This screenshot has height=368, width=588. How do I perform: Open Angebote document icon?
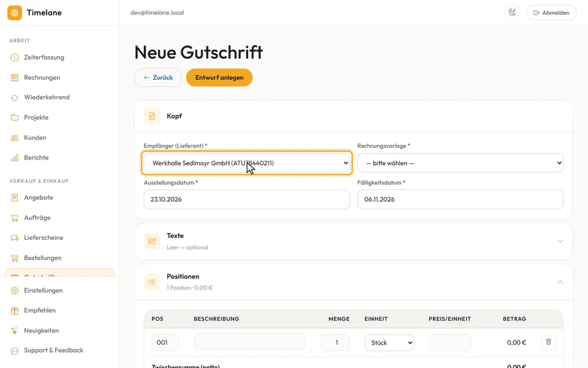tap(15, 197)
